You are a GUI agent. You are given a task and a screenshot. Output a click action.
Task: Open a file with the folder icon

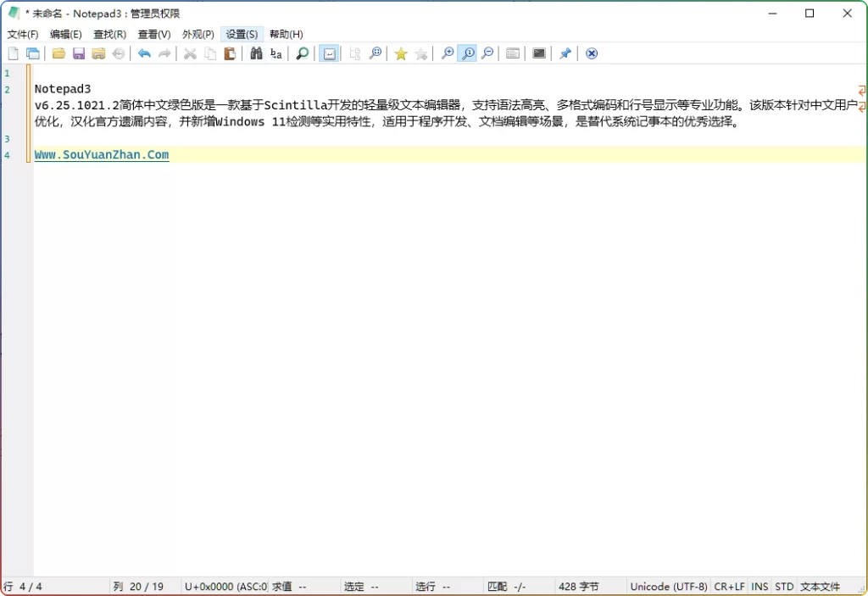coord(58,53)
